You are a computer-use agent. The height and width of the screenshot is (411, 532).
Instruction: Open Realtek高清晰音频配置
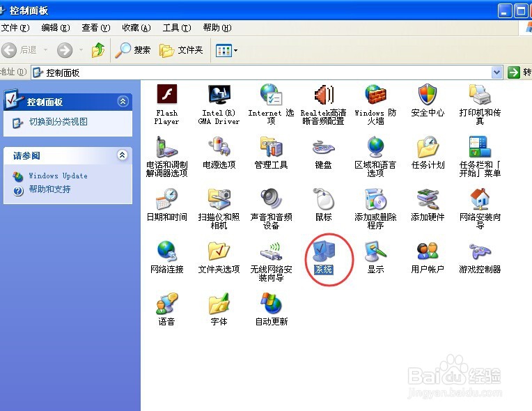point(323,95)
